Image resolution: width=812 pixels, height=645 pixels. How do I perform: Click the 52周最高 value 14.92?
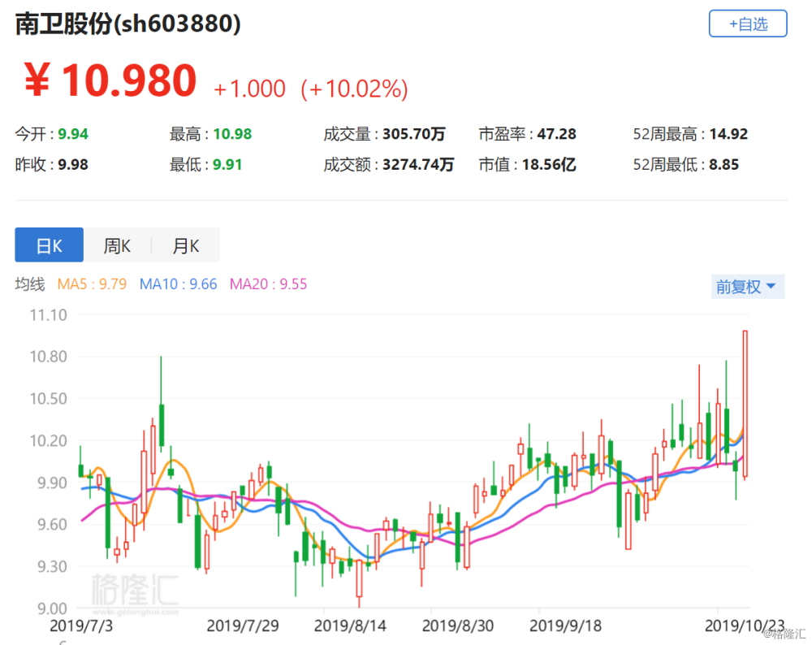pyautogui.click(x=728, y=134)
